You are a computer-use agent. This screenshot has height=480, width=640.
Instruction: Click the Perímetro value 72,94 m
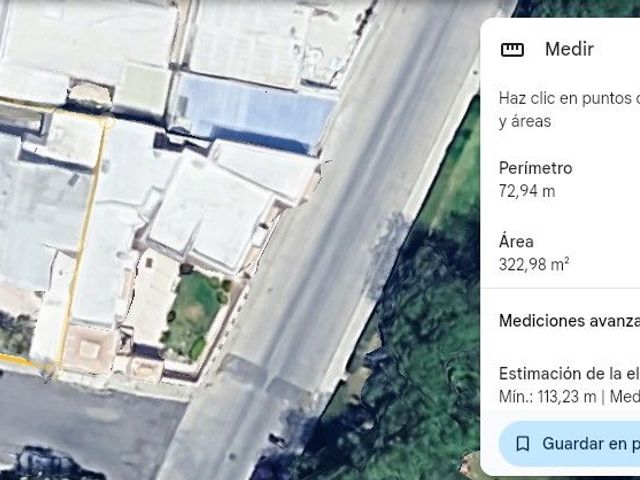coord(527,191)
